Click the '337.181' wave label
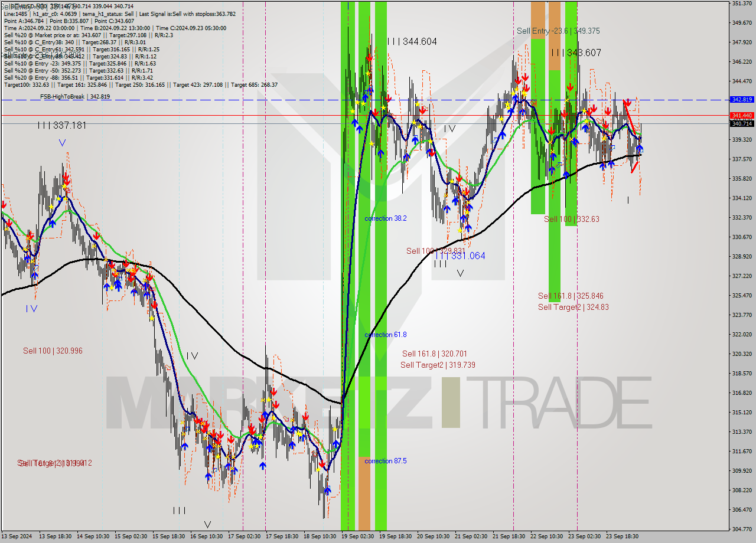 point(62,125)
